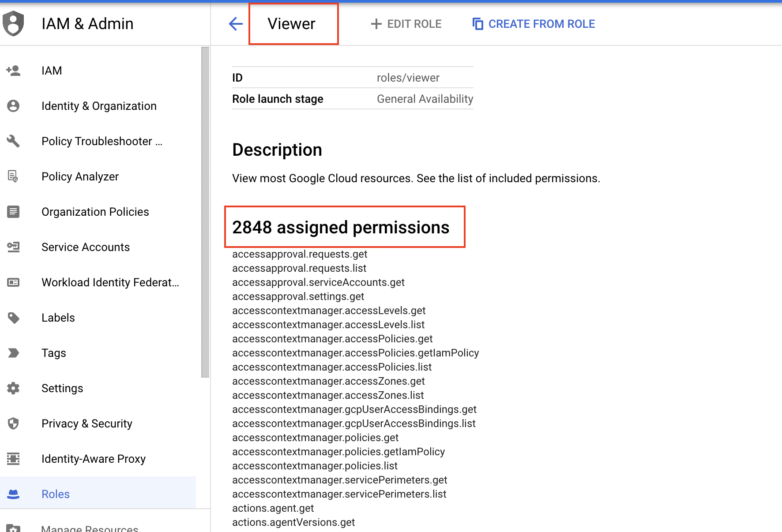Click the Organization Policies list icon
782x532 pixels.
(x=13, y=212)
